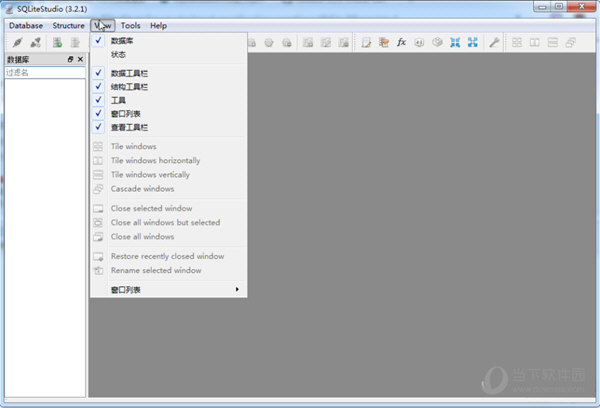Click the tile windows toolbar icon
Image resolution: width=600 pixels, height=408 pixels.
click(x=517, y=42)
